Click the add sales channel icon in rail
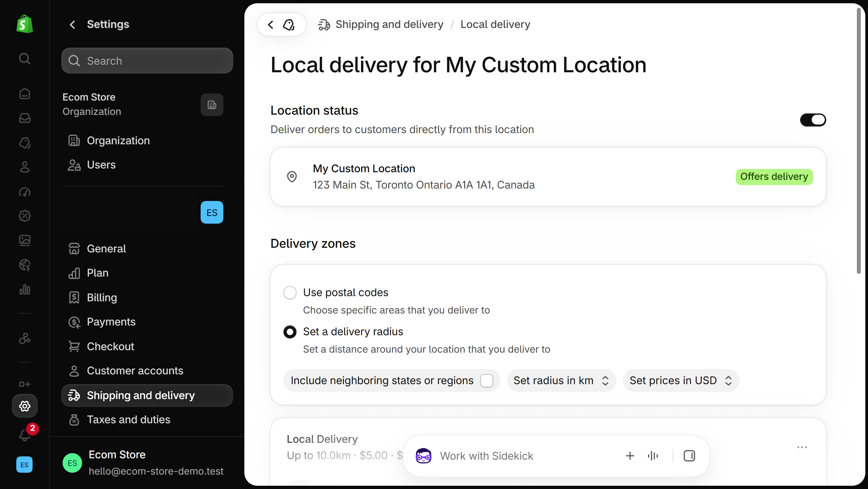The image size is (868, 489). pos(25,384)
